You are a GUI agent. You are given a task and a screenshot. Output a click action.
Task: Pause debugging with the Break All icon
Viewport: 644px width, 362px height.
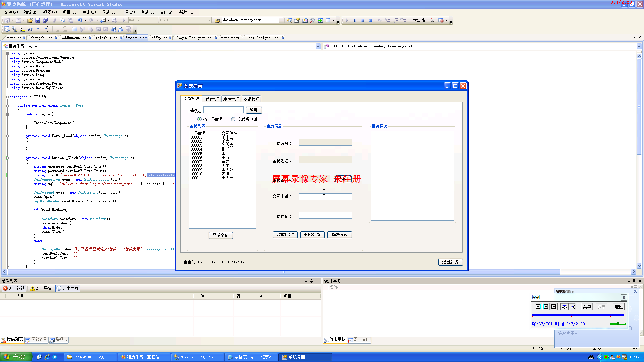click(355, 20)
